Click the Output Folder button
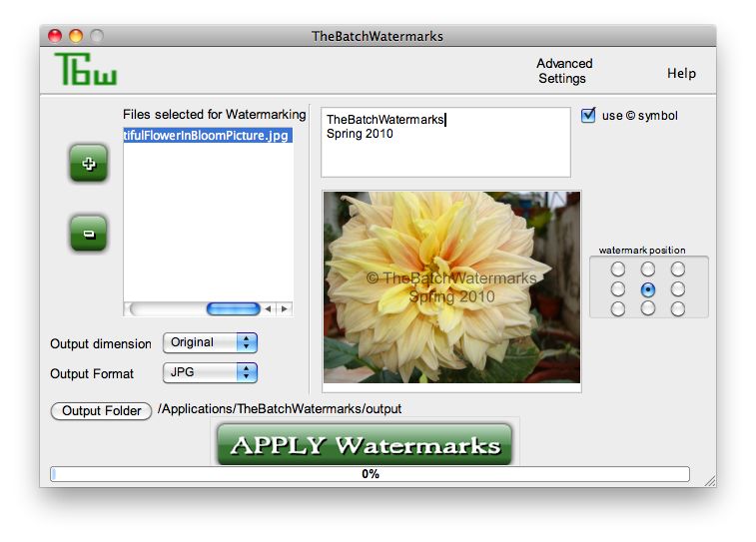This screenshot has height=542, width=756. (x=101, y=411)
